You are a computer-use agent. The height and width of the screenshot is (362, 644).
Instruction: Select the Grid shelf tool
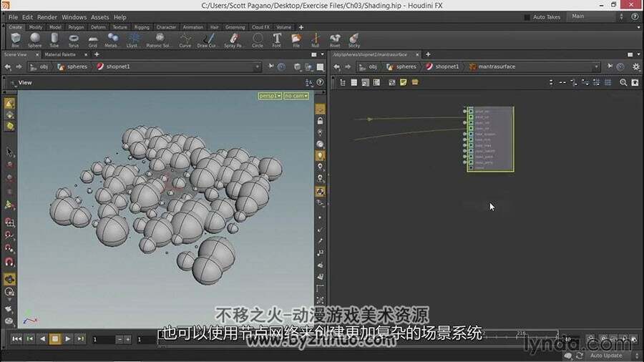[x=93, y=40]
